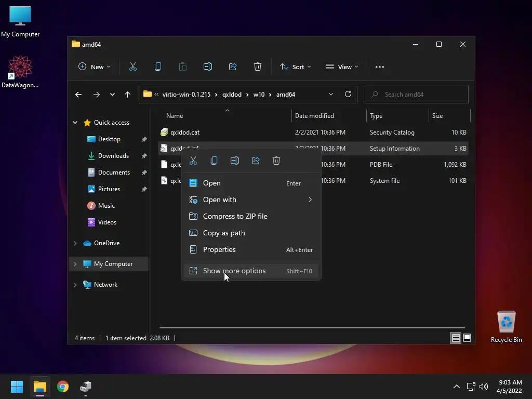This screenshot has height=399, width=532.
Task: Choose Compress to ZIP file
Action: pyautogui.click(x=251, y=216)
